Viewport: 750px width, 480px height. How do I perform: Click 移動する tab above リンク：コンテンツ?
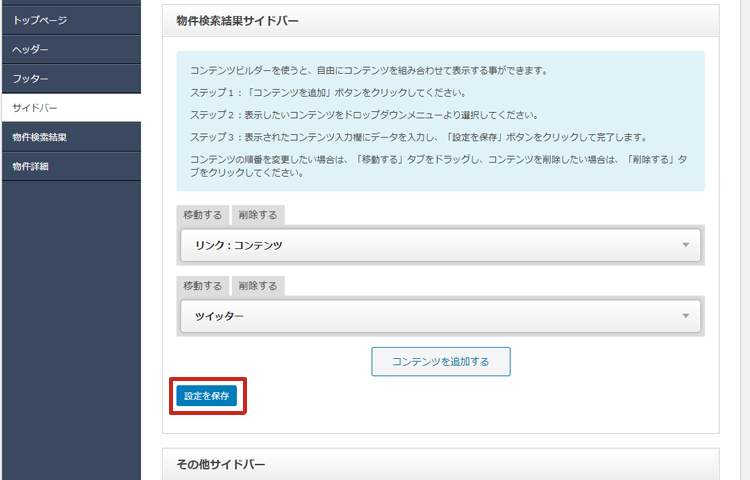(x=202, y=215)
